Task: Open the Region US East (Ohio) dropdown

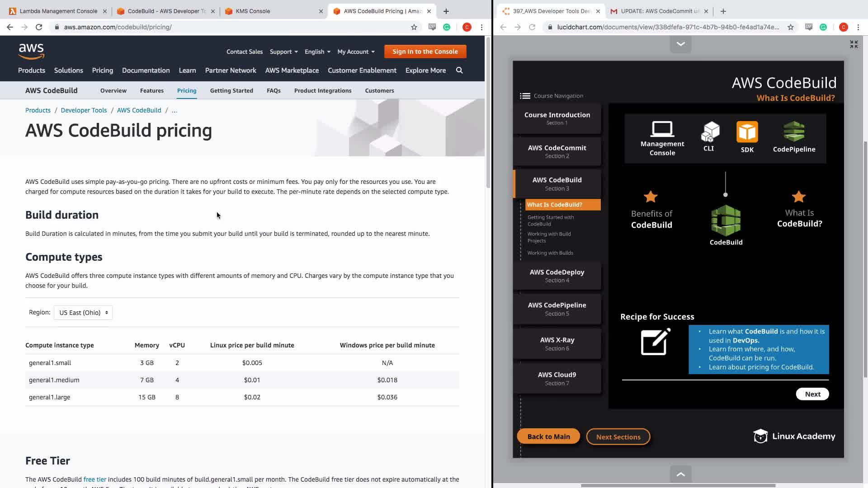Action: click(83, 313)
